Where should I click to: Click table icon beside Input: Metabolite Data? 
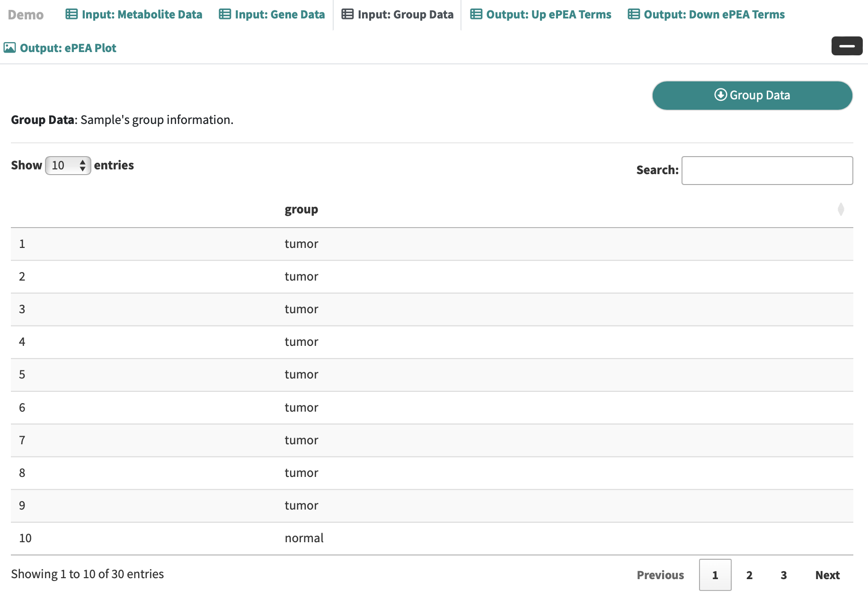[71, 14]
